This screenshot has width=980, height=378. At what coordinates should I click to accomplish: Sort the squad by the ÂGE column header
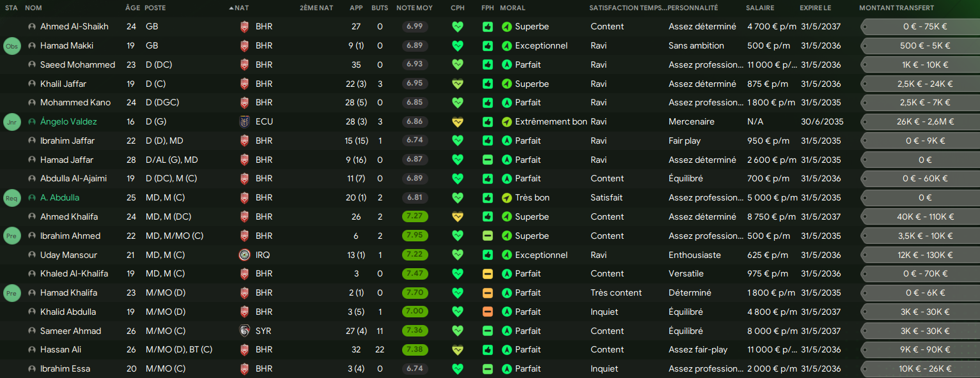point(132,8)
